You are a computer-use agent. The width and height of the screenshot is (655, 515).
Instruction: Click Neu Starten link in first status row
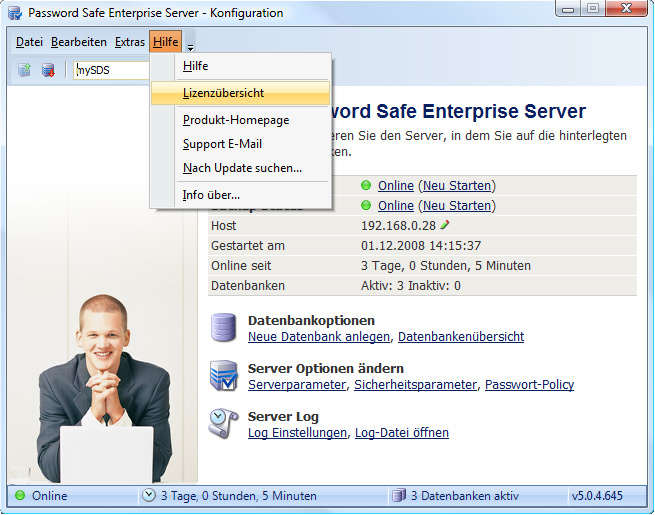pyautogui.click(x=457, y=185)
